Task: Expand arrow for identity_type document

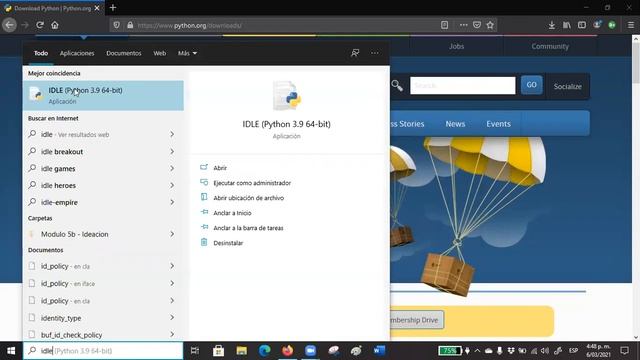Action: [x=172, y=318]
